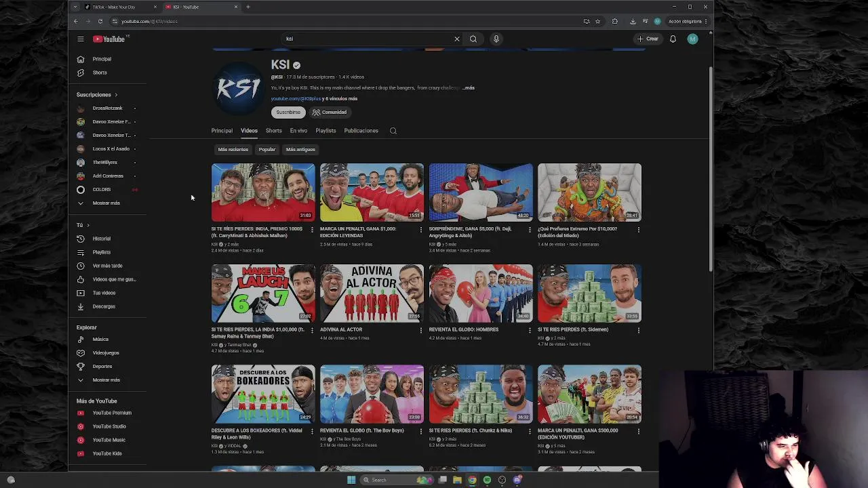This screenshot has width=868, height=488.
Task: Switch to the Publicaciones tab
Action: coord(361,131)
